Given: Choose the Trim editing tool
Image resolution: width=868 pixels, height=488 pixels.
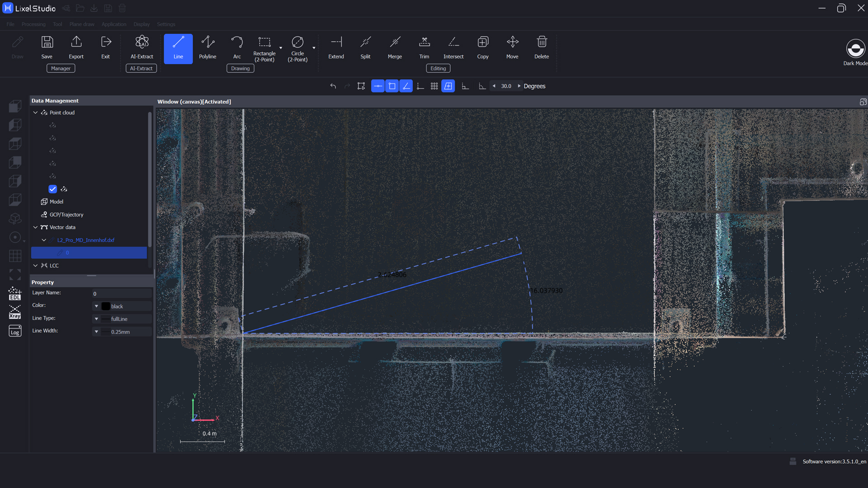Looking at the screenshot, I should point(424,47).
